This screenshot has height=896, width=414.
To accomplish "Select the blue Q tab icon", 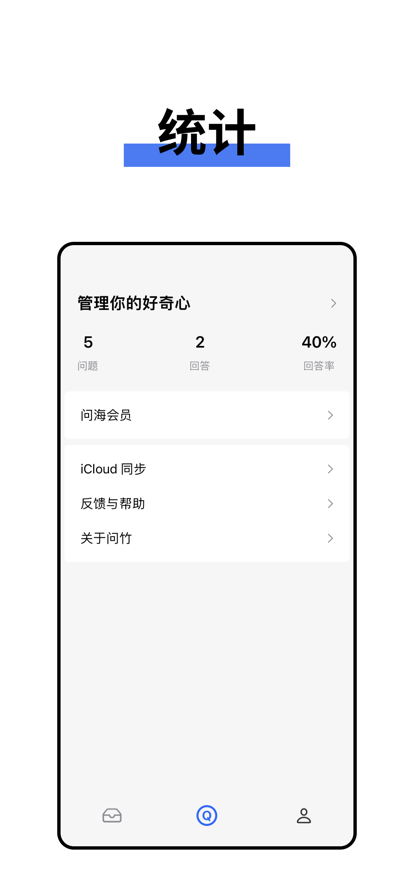I will (x=206, y=815).
